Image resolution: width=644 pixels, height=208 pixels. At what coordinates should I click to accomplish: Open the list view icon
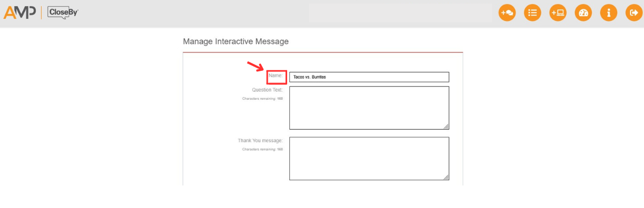pyautogui.click(x=532, y=13)
